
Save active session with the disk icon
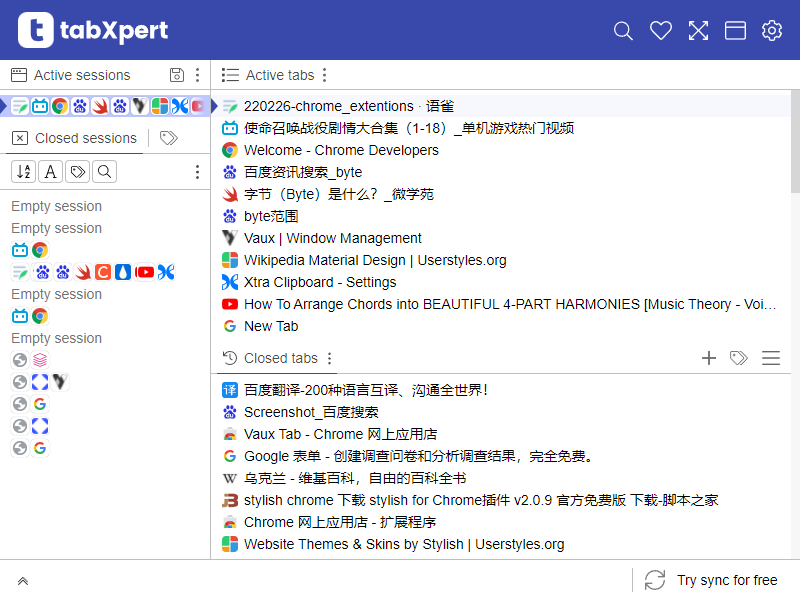[177, 75]
